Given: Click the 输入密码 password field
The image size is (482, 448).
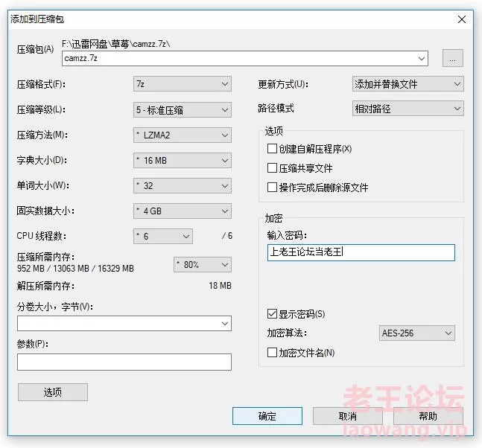Looking at the screenshot, I should pyautogui.click(x=361, y=252).
